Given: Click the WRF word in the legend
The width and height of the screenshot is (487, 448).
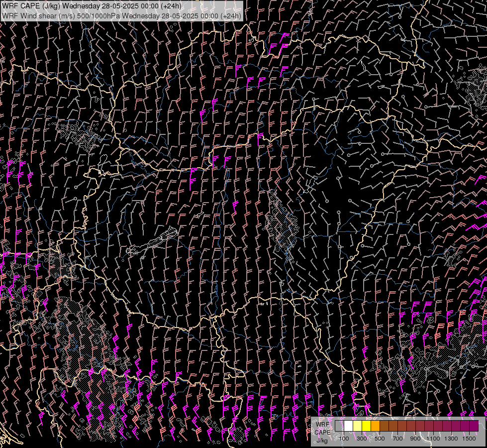Looking at the screenshot, I should 323,425.
